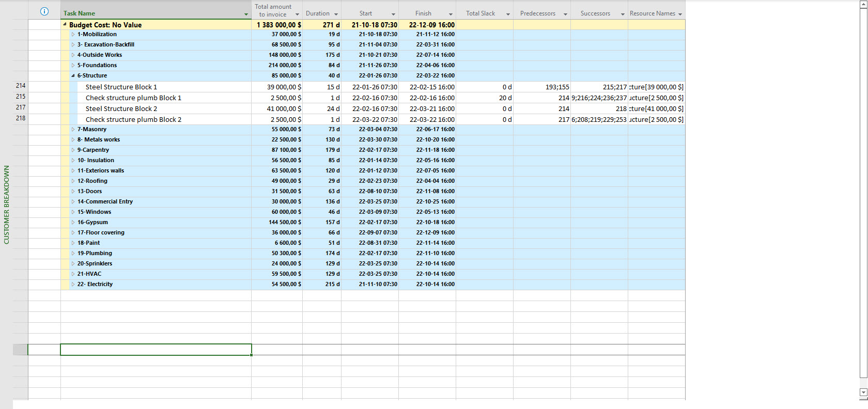Click the CUSTOMER BREAKDOWN view bar label
Viewport: 868px width, 409px height.
pyautogui.click(x=7, y=204)
